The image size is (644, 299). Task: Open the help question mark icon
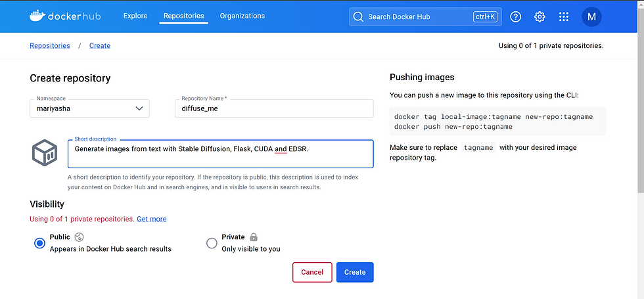(515, 17)
